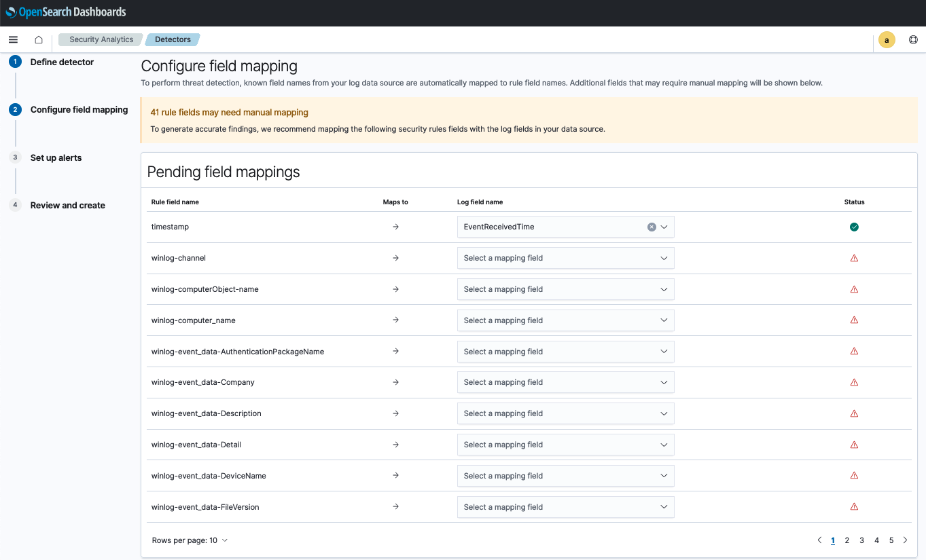The width and height of the screenshot is (926, 560).
Task: Go to the previous page arrow
Action: (x=819, y=540)
